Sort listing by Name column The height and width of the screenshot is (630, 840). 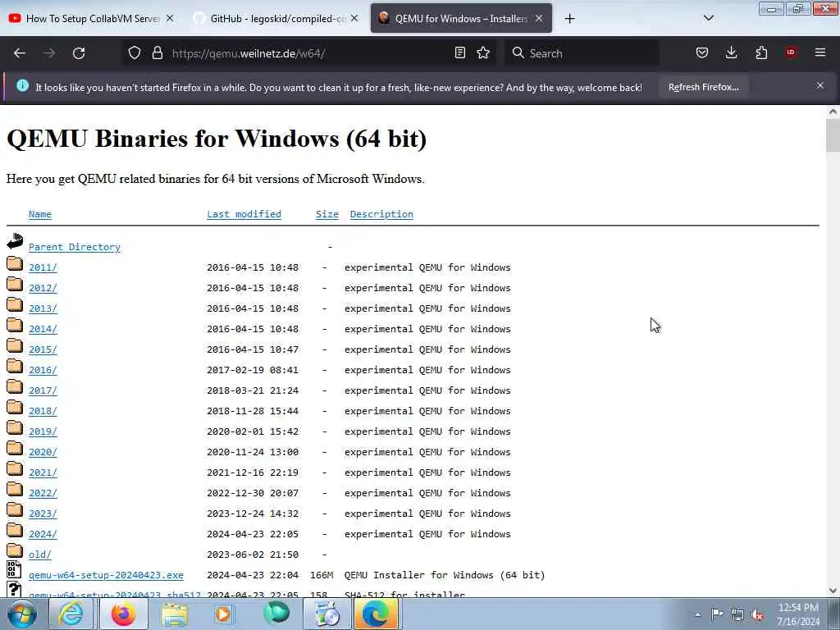40,214
